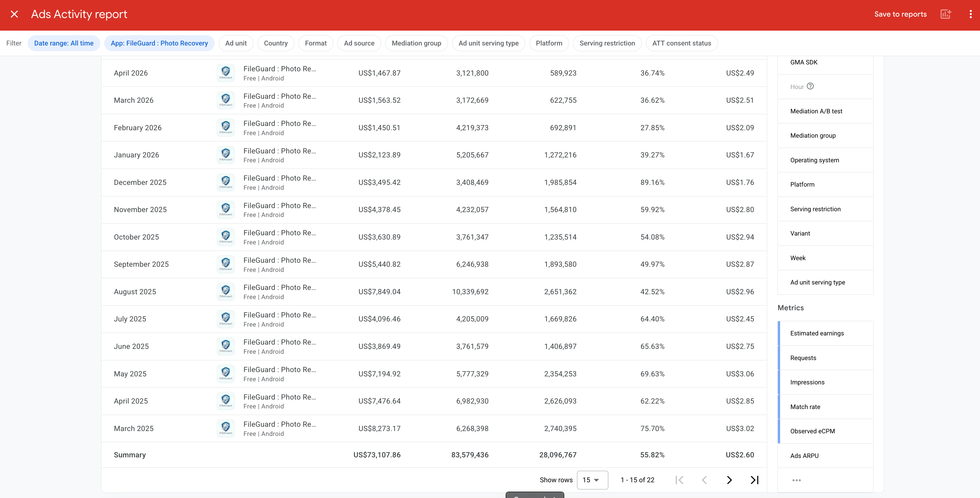The width and height of the screenshot is (980, 498).
Task: Open the Ad source filter chip
Action: coord(359,43)
